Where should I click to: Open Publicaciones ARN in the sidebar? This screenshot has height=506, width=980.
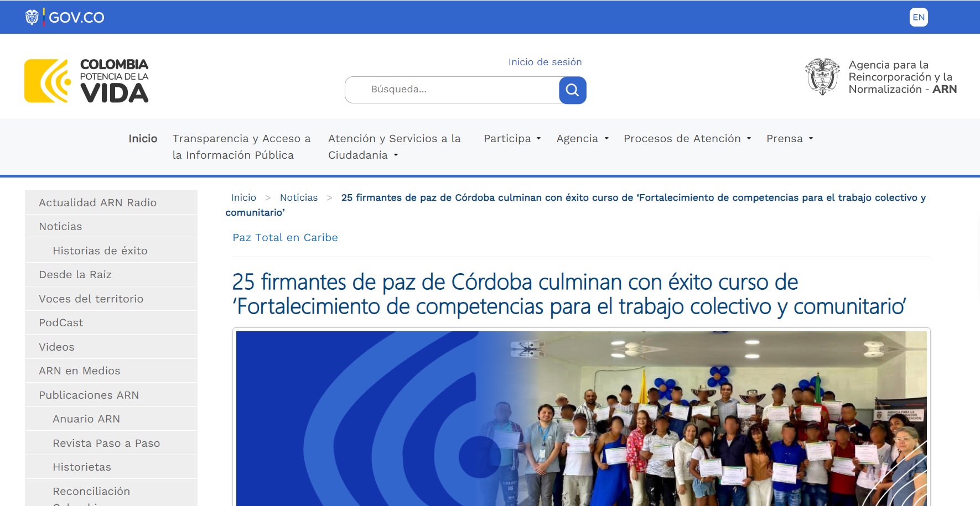(111, 395)
